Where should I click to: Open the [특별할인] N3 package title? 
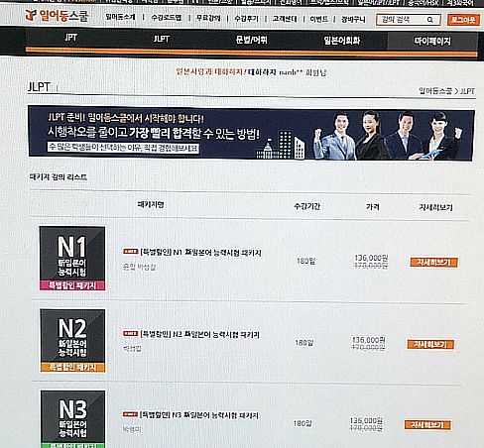[x=199, y=415]
